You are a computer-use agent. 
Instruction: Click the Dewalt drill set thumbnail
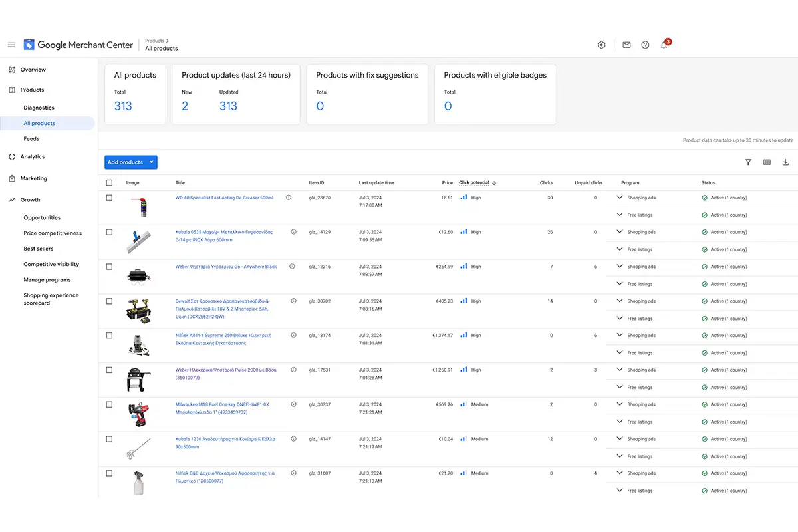pyautogui.click(x=139, y=310)
